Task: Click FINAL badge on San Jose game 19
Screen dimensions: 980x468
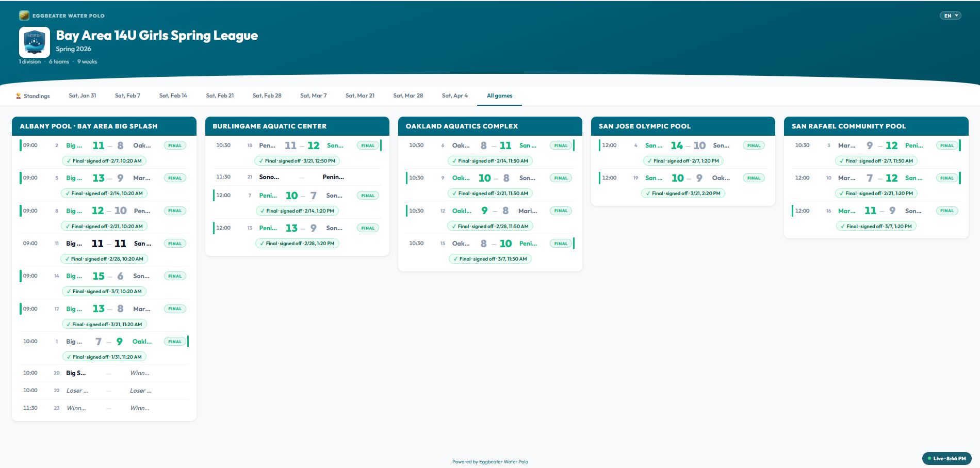Action: click(754, 178)
